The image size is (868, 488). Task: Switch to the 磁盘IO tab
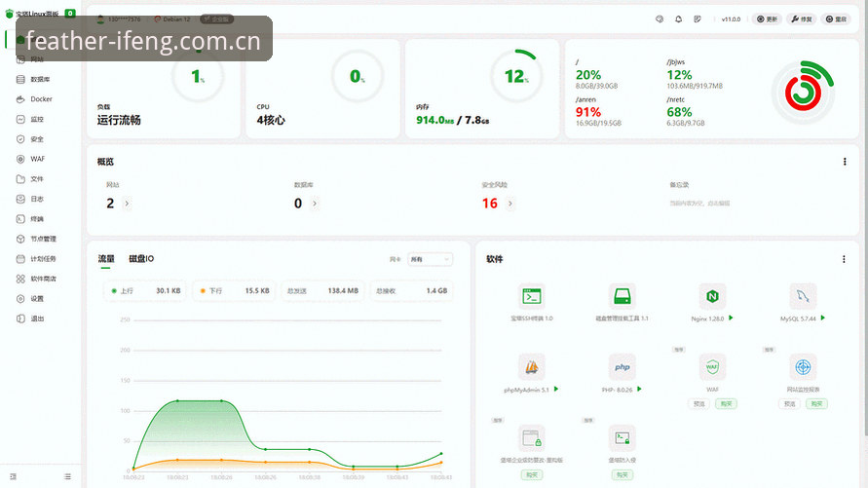coord(141,258)
